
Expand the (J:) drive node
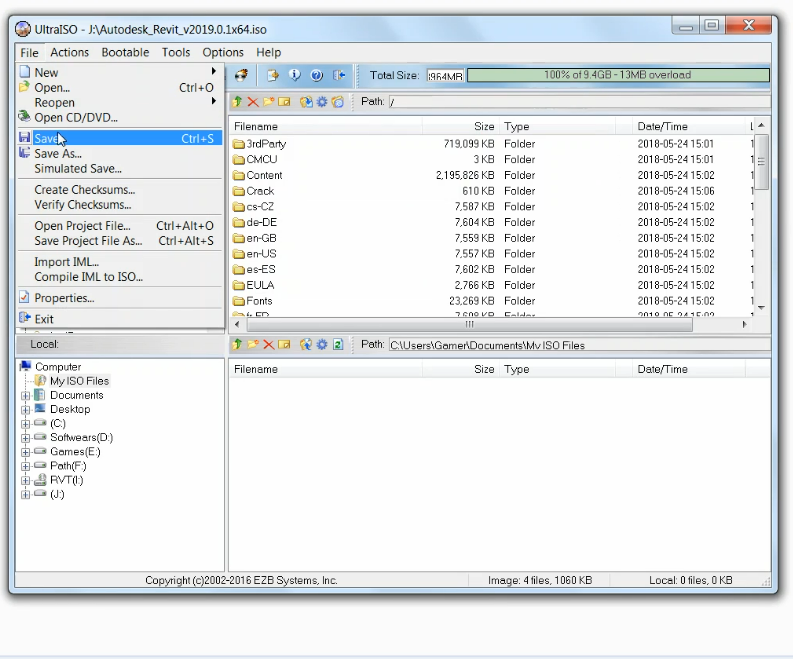click(x=25, y=495)
